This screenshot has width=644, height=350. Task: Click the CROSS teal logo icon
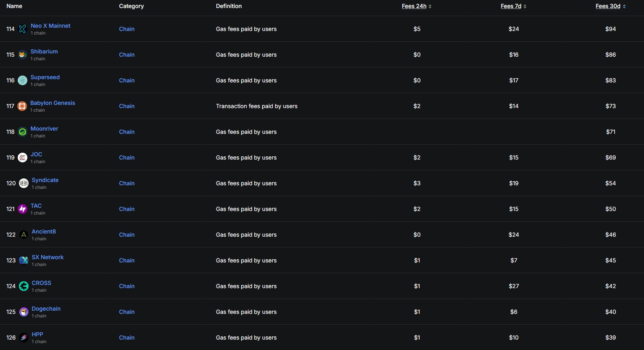pos(24,286)
